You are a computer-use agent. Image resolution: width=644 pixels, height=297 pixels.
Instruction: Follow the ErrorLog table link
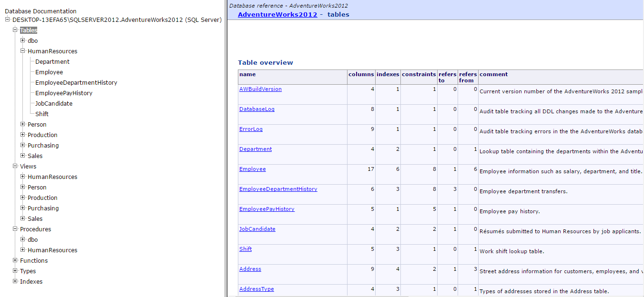(x=251, y=129)
